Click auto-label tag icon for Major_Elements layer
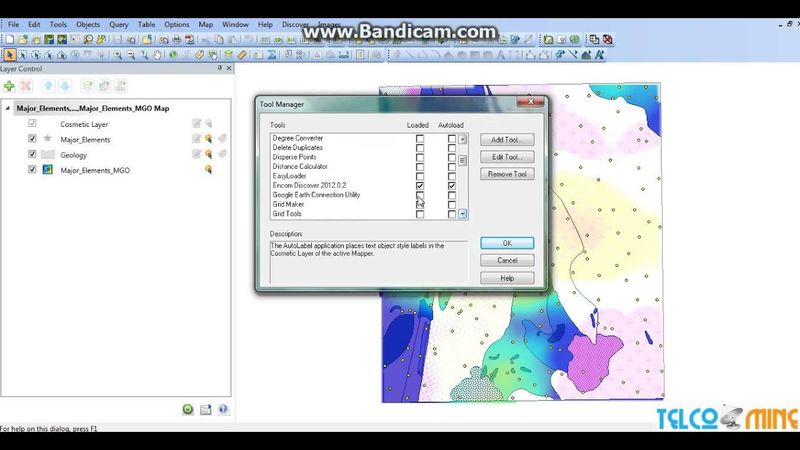Screen dimensions: 800x450 coord(222,139)
